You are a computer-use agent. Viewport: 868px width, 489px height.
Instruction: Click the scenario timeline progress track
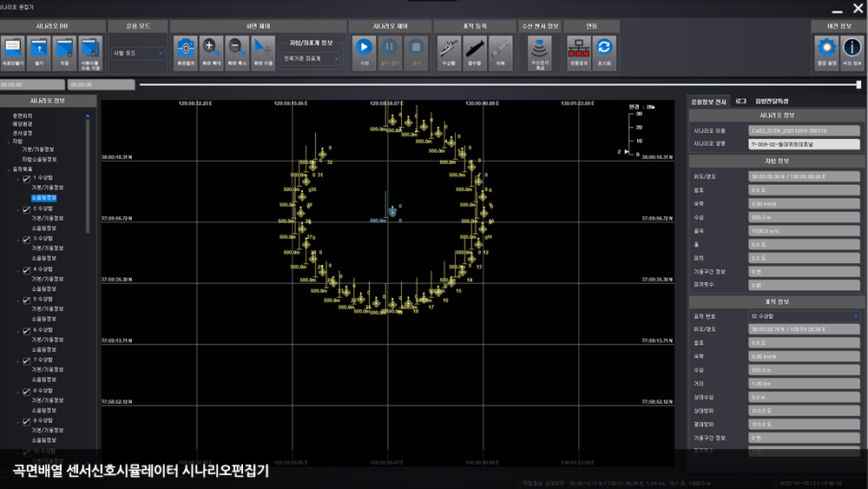[498, 85]
